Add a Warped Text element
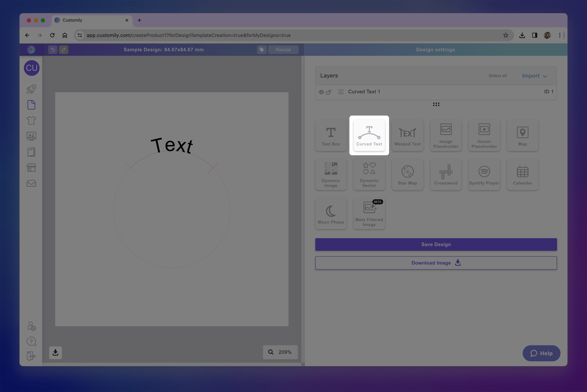This screenshot has width=587, height=392. (408, 135)
